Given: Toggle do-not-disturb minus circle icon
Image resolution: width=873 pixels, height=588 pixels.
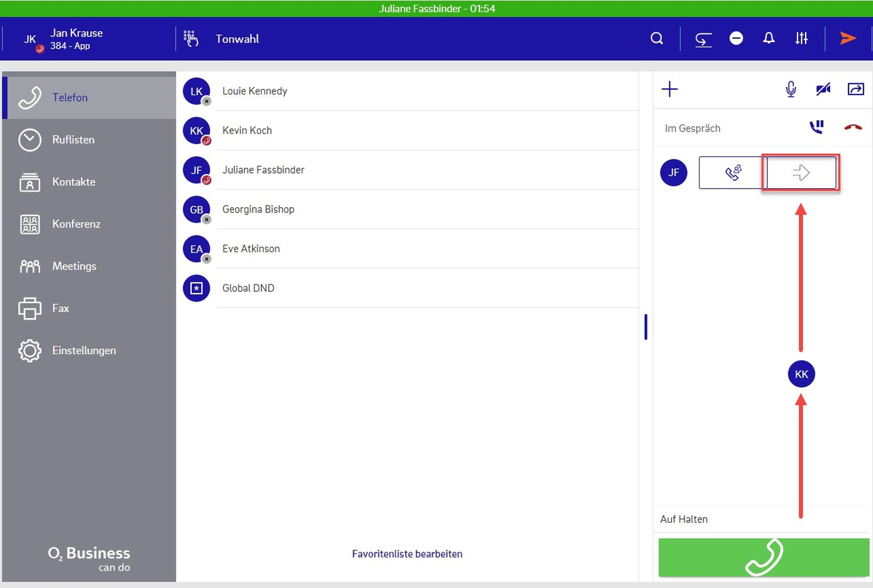Looking at the screenshot, I should pyautogui.click(x=736, y=39).
